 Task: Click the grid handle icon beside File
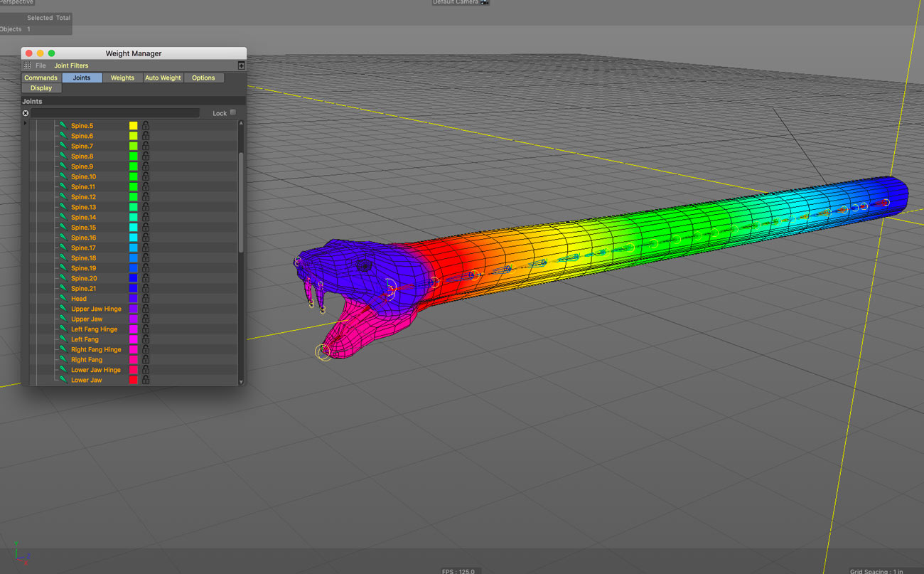(x=27, y=65)
